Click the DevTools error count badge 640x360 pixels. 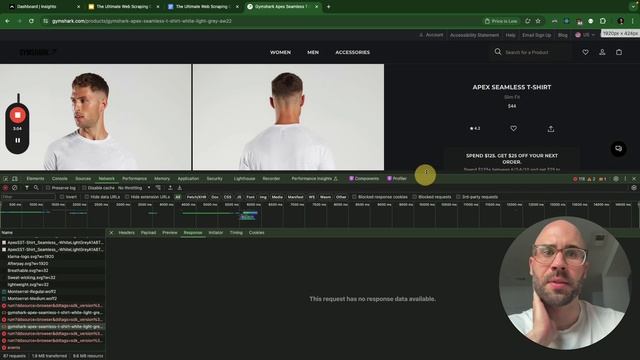click(579, 179)
